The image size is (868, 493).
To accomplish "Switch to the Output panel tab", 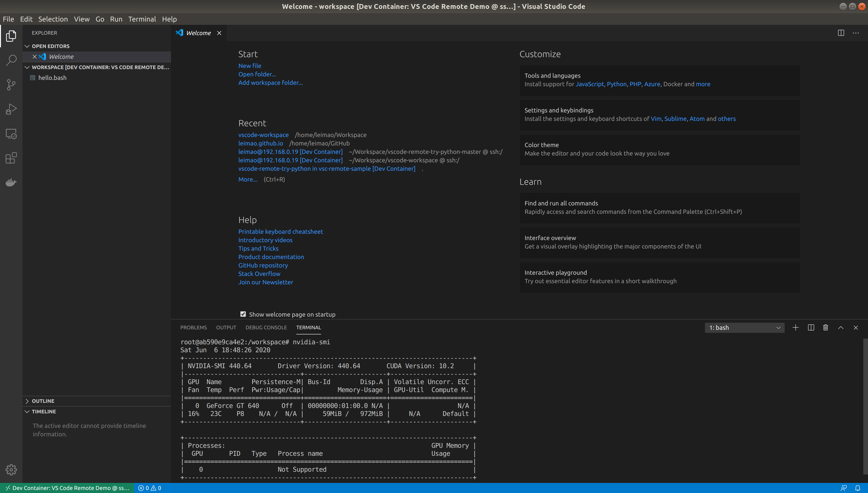I will tap(226, 327).
